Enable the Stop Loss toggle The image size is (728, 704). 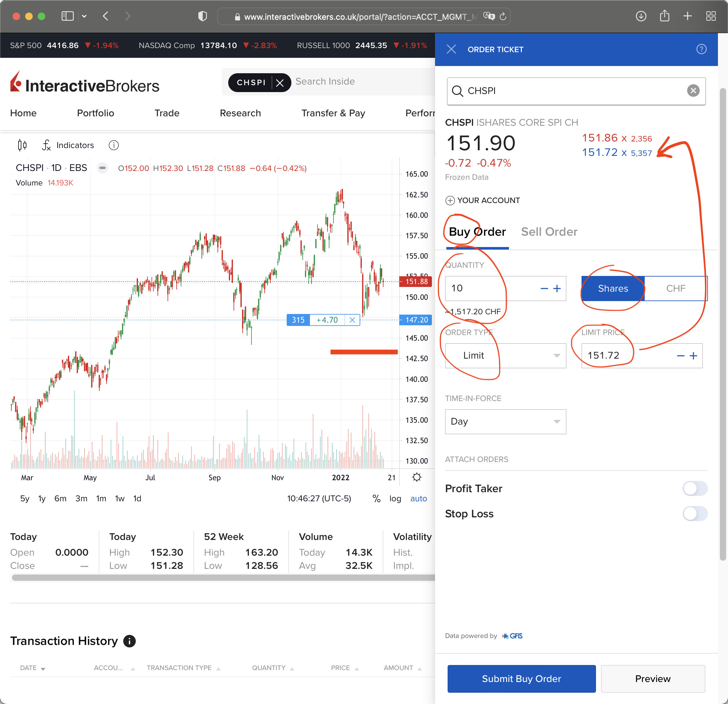(695, 514)
